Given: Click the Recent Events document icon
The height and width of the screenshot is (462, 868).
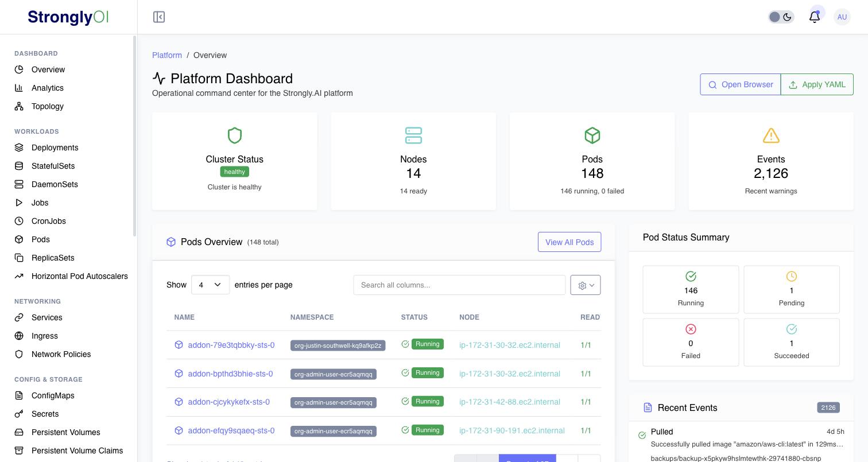Looking at the screenshot, I should (648, 407).
